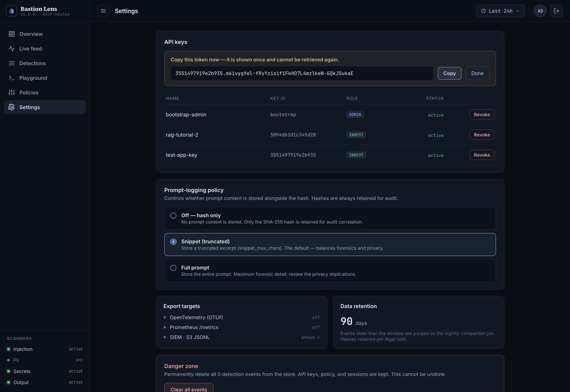Click key ID 5094db2d1c345d28
Viewport: 570px width, 392px height.
click(x=293, y=135)
